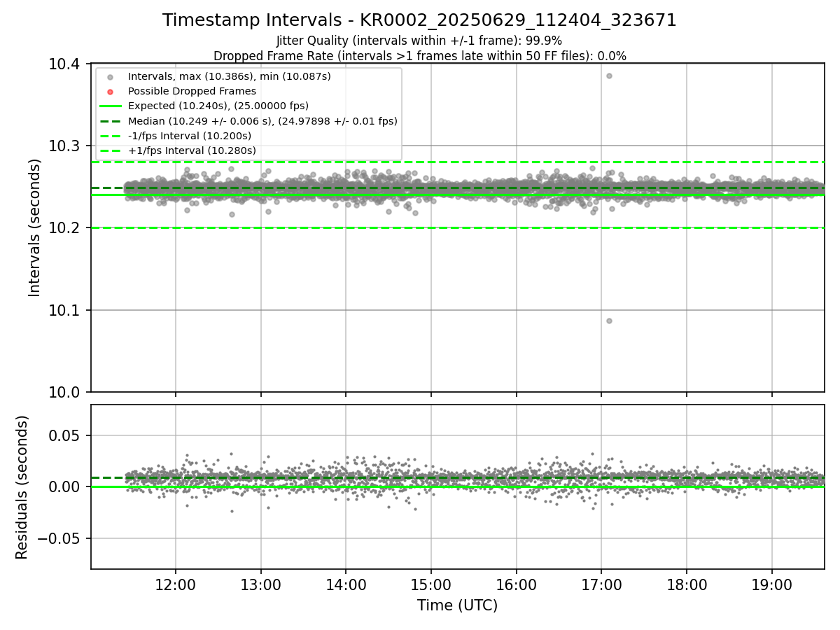Click the 13:00 tick label on the time axis
The image size is (840, 630).
click(x=260, y=585)
